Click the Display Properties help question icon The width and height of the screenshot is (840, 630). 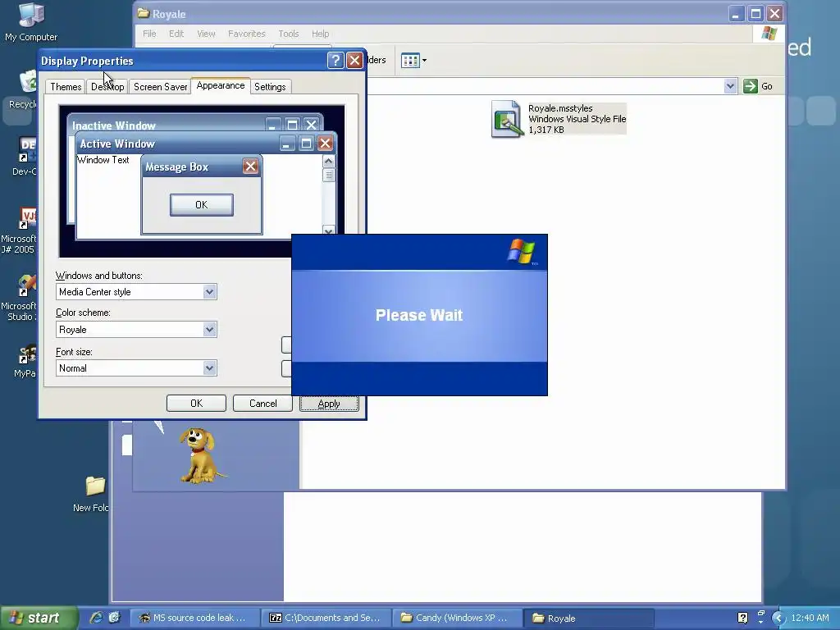[x=336, y=61]
